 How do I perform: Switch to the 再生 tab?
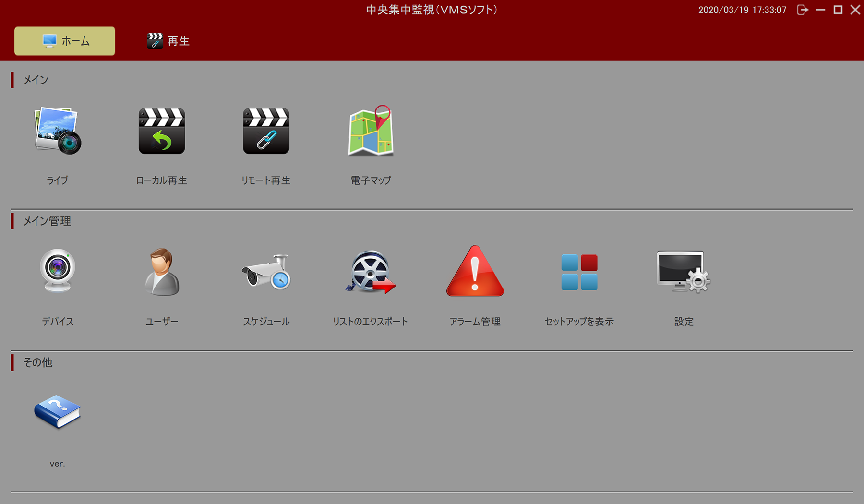168,41
